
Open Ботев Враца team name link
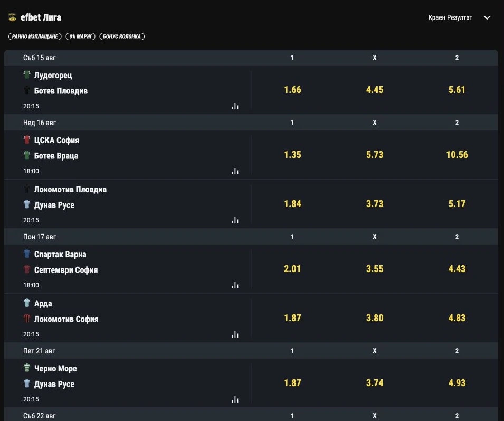tap(56, 156)
